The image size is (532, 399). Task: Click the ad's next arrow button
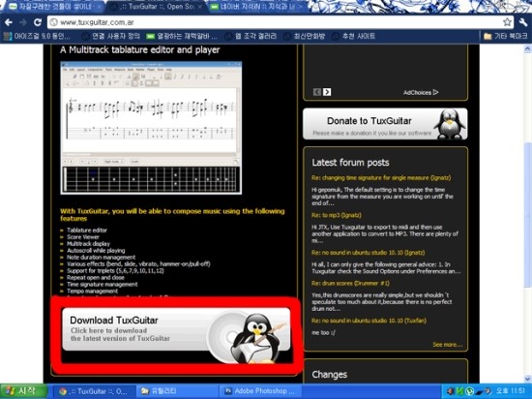tap(327, 92)
